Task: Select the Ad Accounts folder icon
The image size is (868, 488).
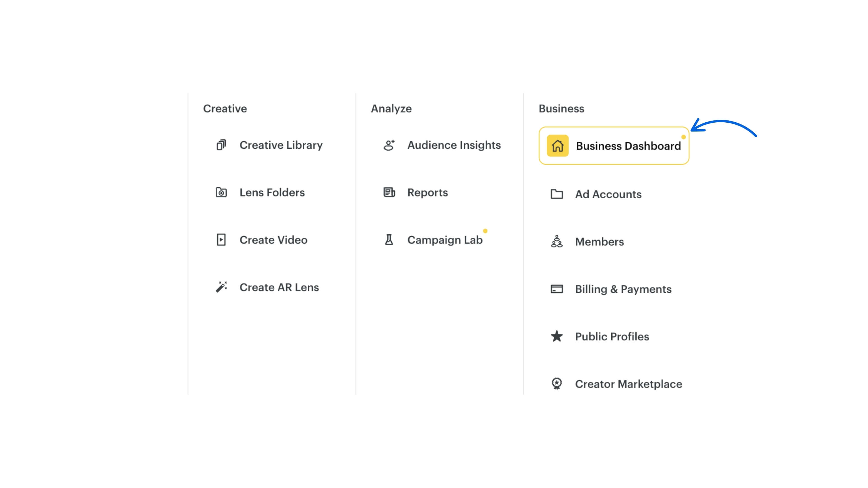Action: pos(557,194)
